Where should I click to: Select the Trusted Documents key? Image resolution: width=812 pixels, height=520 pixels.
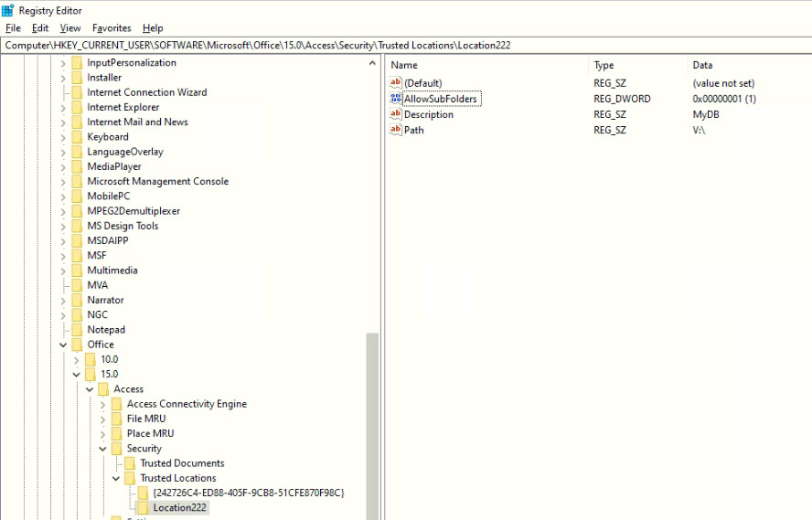click(182, 463)
